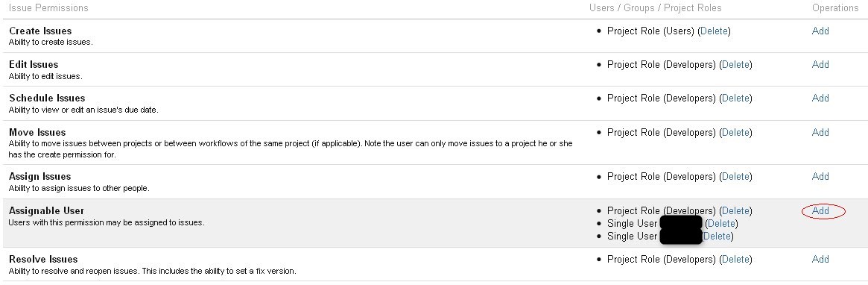The height and width of the screenshot is (285, 868).
Task: Delete Developers role from Assign Issues
Action: (x=735, y=176)
